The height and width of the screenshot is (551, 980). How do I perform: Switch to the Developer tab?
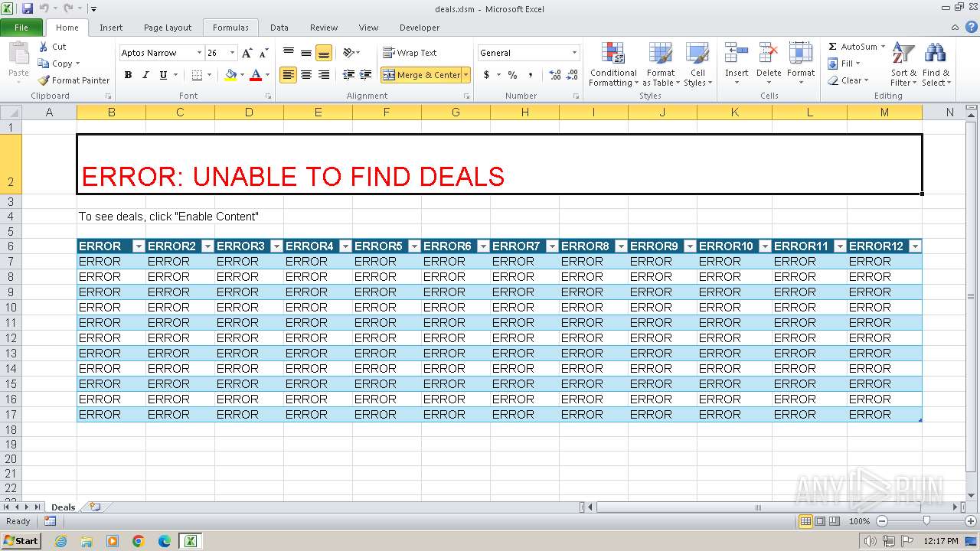tap(420, 28)
